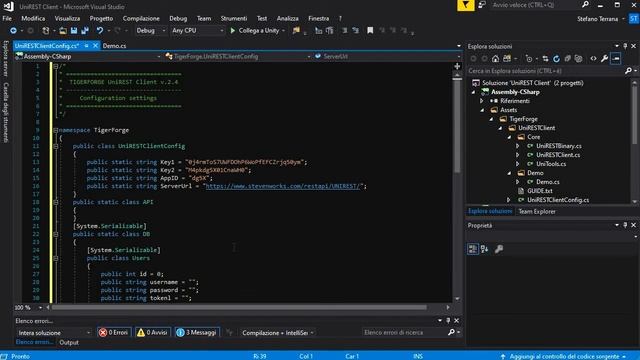
Task: Select GUIDE.txt in solution tree
Action: point(540,191)
